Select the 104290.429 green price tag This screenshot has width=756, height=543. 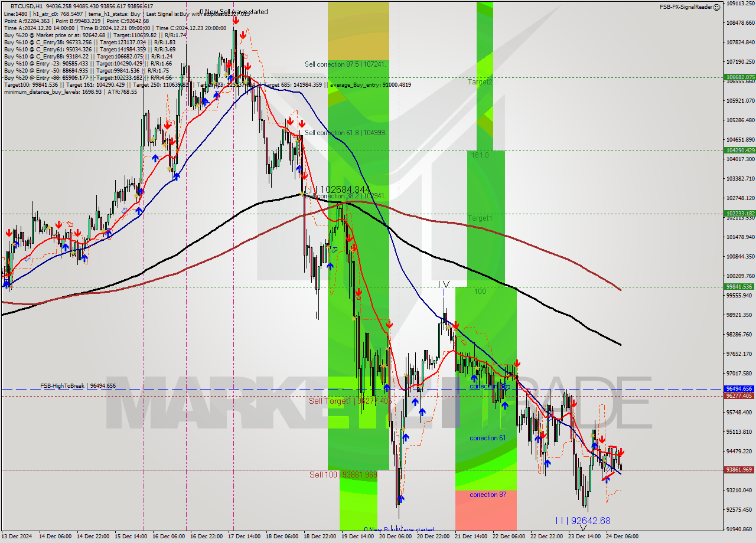click(739, 151)
